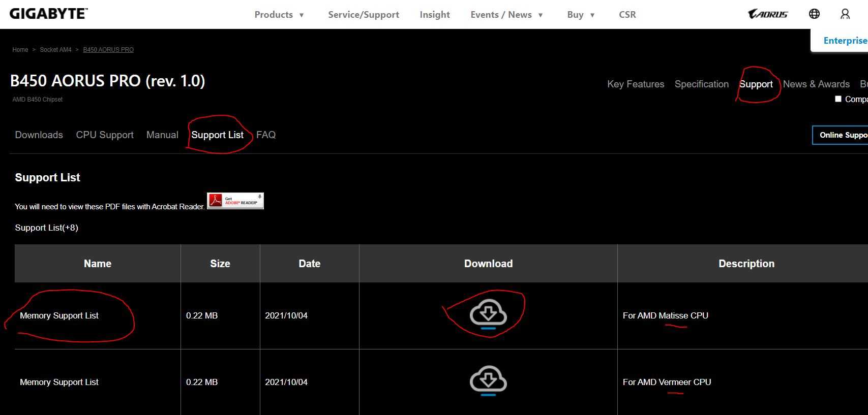Open the Specification section link
Viewport: 868px width, 415px height.
tap(701, 84)
